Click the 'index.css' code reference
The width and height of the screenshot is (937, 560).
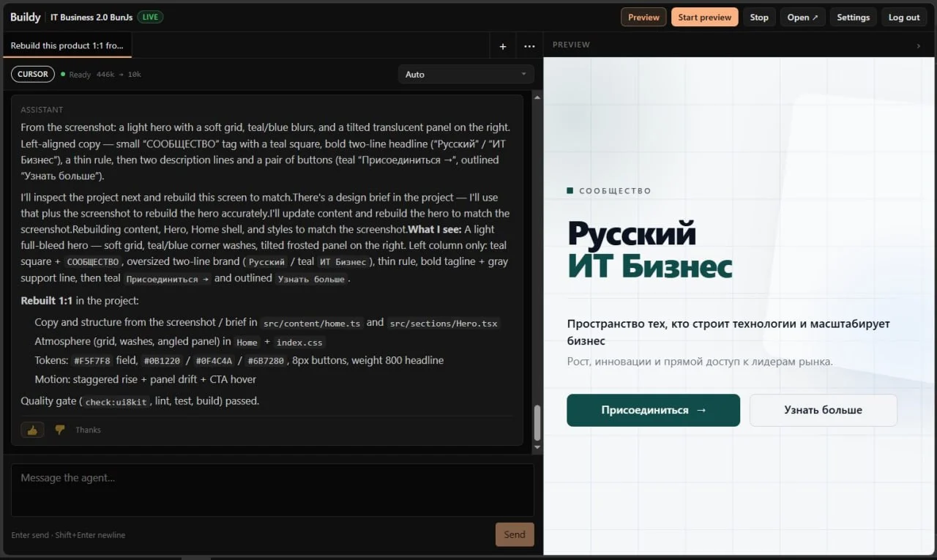click(300, 342)
